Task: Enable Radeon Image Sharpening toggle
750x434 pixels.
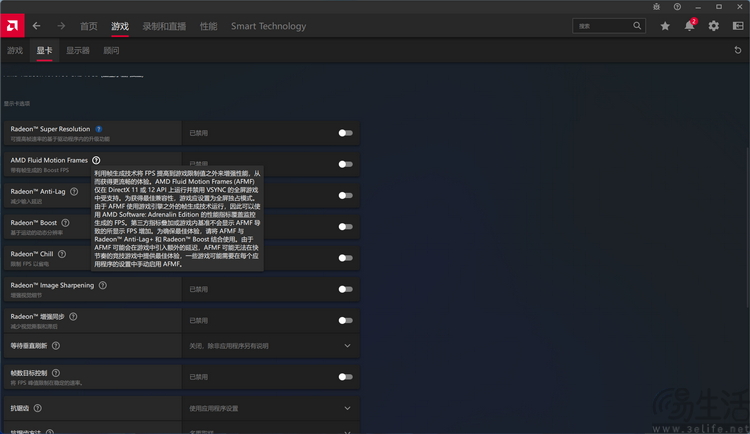Action: click(x=345, y=289)
